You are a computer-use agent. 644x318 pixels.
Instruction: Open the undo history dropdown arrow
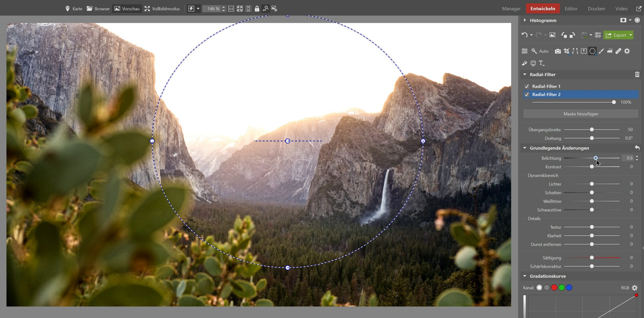click(x=531, y=35)
